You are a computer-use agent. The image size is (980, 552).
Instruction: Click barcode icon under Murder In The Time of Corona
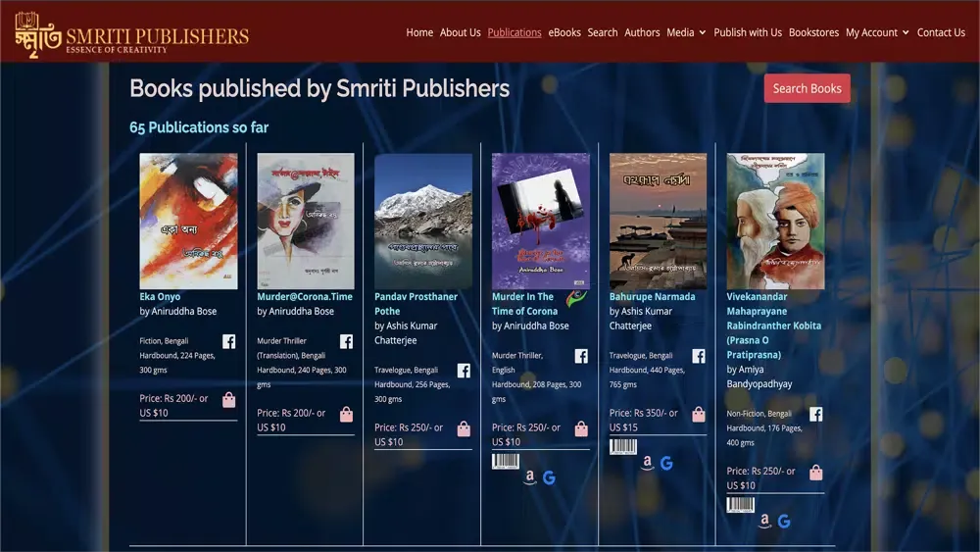click(x=506, y=462)
